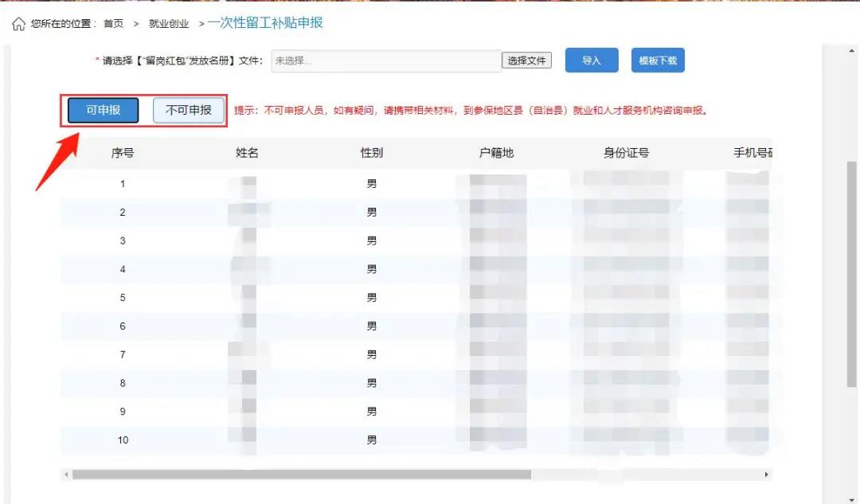Download template via 模板下载 button
This screenshot has width=860, height=504.
(x=657, y=61)
